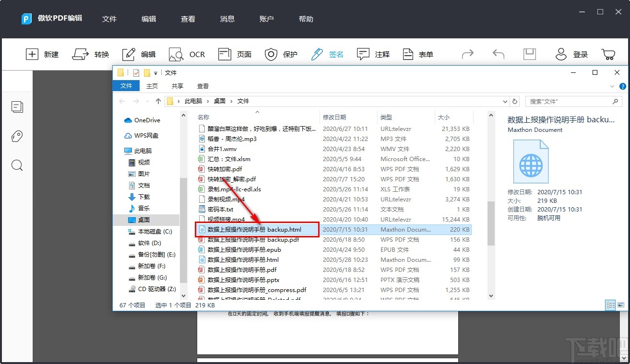Select the 签名 (Sign) tool
The width and height of the screenshot is (630, 364).
pos(326,54)
